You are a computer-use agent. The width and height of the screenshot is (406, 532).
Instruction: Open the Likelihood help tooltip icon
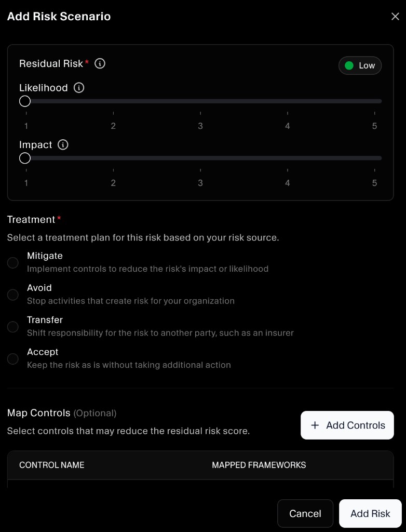78,87
